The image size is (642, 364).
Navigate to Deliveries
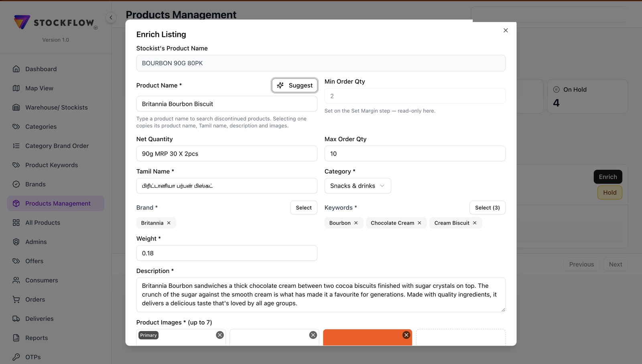point(56,319)
